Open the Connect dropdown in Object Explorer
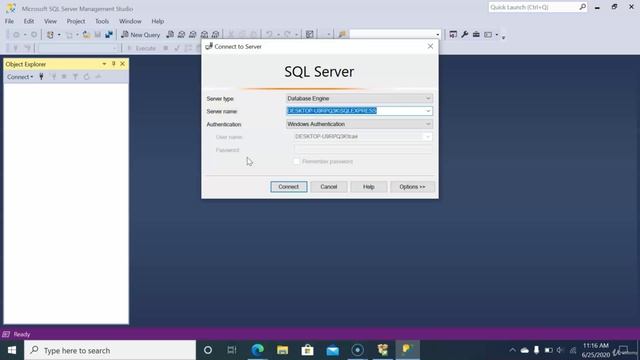This screenshot has height=360, width=640. tap(20, 77)
